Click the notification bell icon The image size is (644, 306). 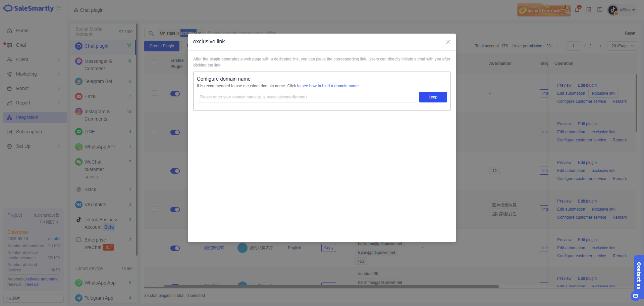pos(577,10)
